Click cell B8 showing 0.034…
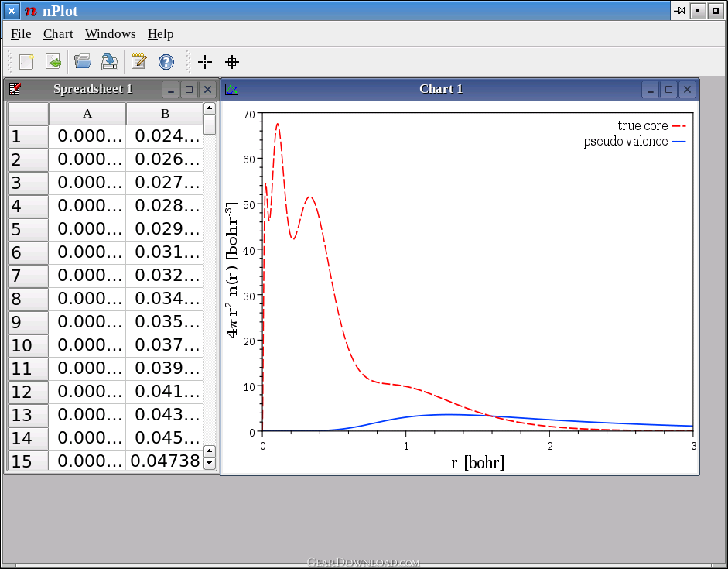Image resolution: width=728 pixels, height=569 pixels. tap(165, 299)
